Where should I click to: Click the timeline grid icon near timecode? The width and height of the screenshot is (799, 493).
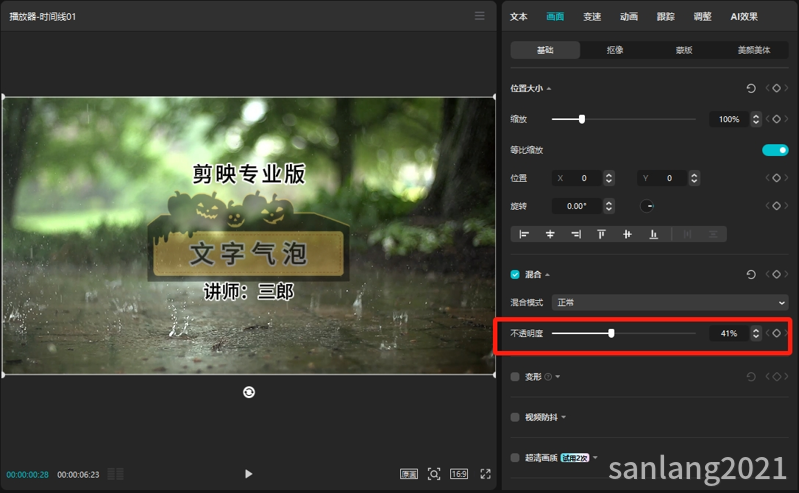116,474
